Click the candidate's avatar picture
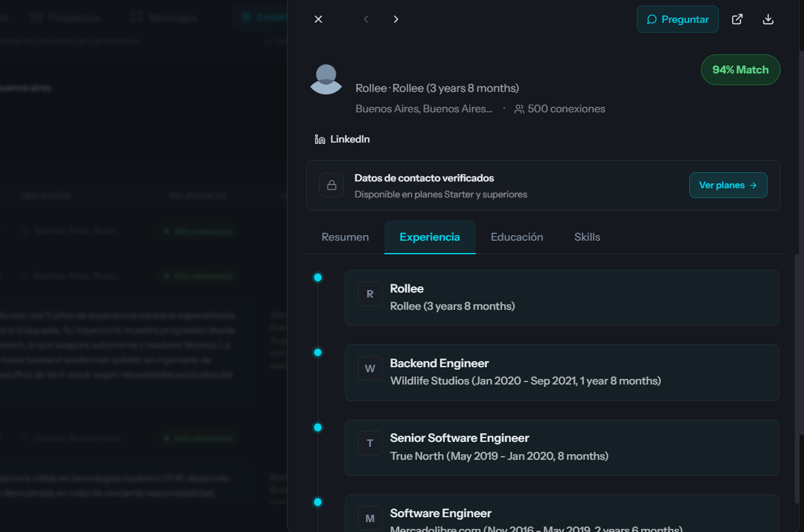 point(326,78)
